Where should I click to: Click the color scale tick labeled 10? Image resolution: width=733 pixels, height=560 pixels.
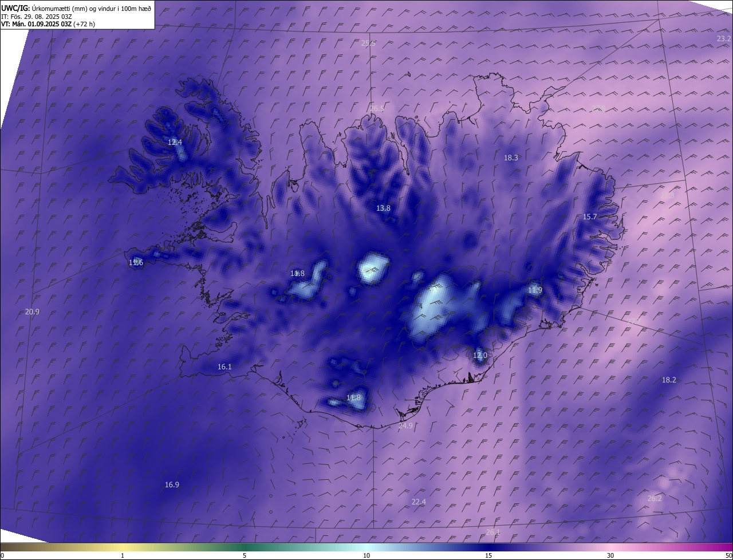click(366, 555)
